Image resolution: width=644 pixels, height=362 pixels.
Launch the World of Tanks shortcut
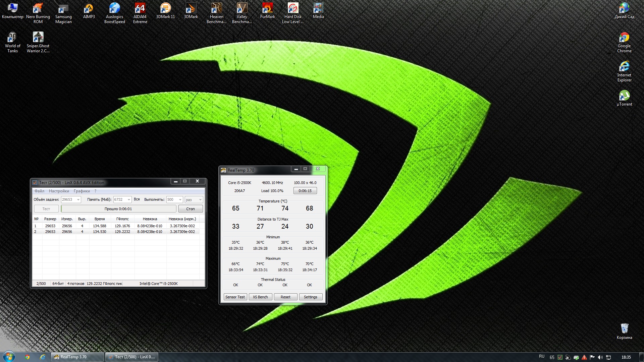[12, 42]
